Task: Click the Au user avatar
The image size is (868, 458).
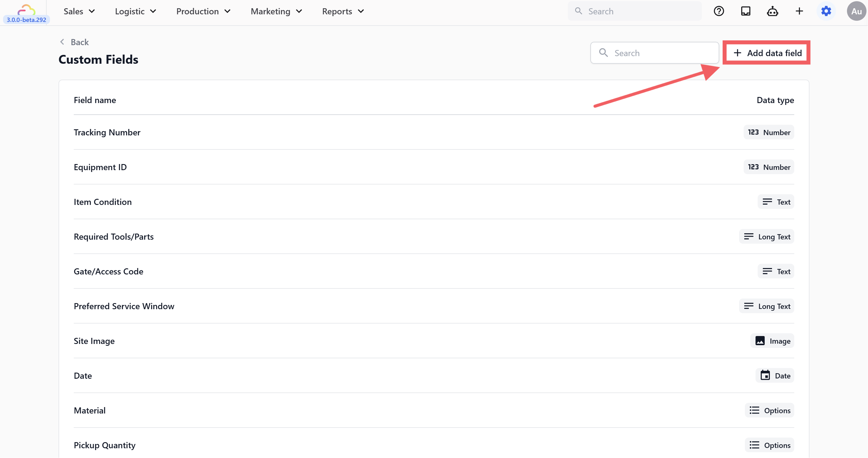Action: coord(856,12)
